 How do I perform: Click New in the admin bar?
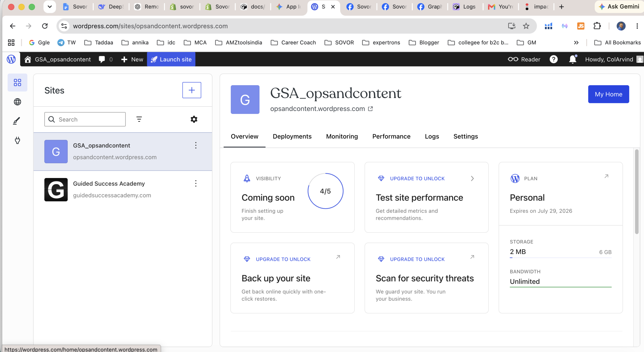coord(132,59)
